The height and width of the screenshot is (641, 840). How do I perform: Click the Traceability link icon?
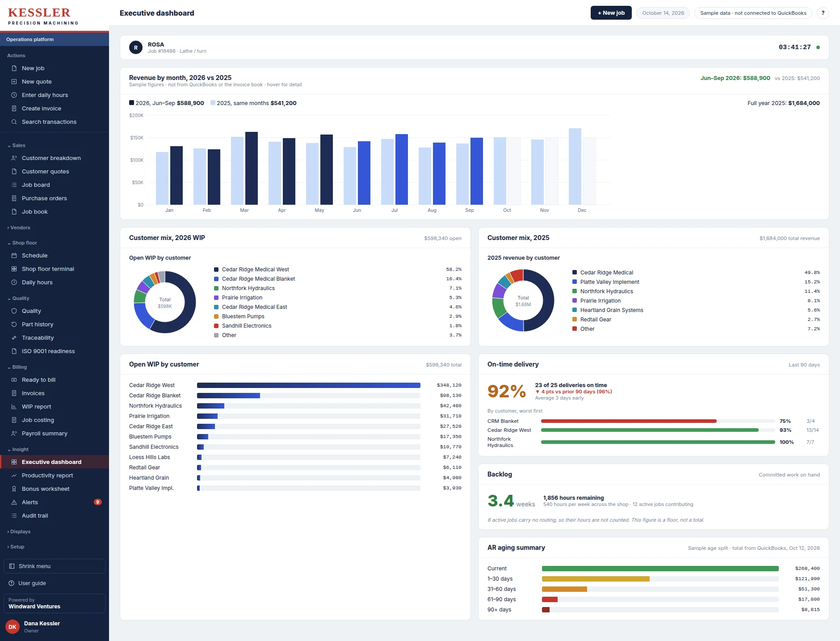pyautogui.click(x=14, y=338)
